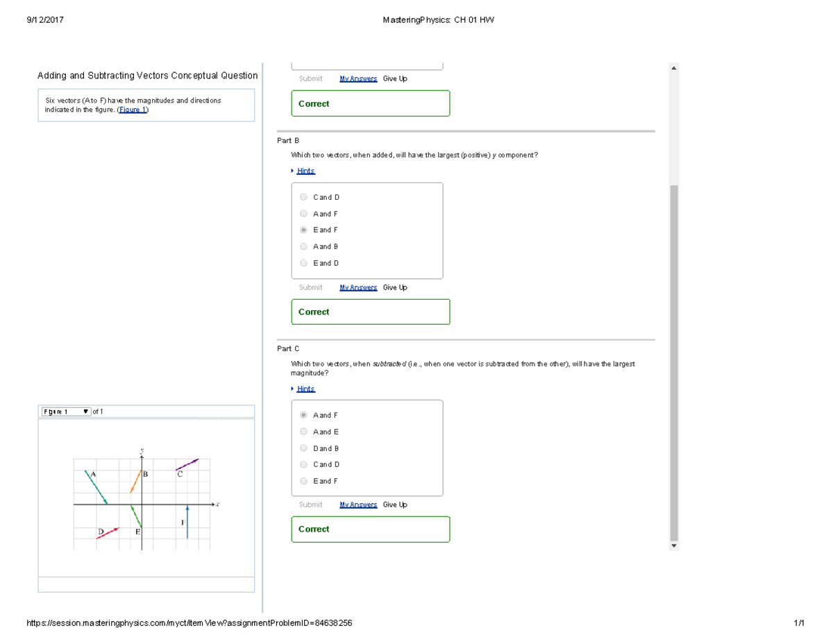This screenshot has width=833, height=644.
Task: Open the "My Answers" link in Part C
Action: coord(358,505)
